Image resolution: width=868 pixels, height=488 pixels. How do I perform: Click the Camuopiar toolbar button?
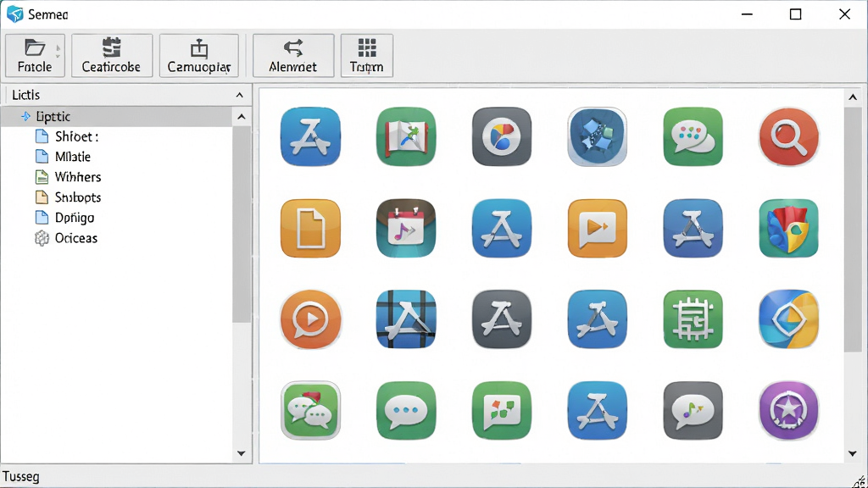click(x=198, y=55)
